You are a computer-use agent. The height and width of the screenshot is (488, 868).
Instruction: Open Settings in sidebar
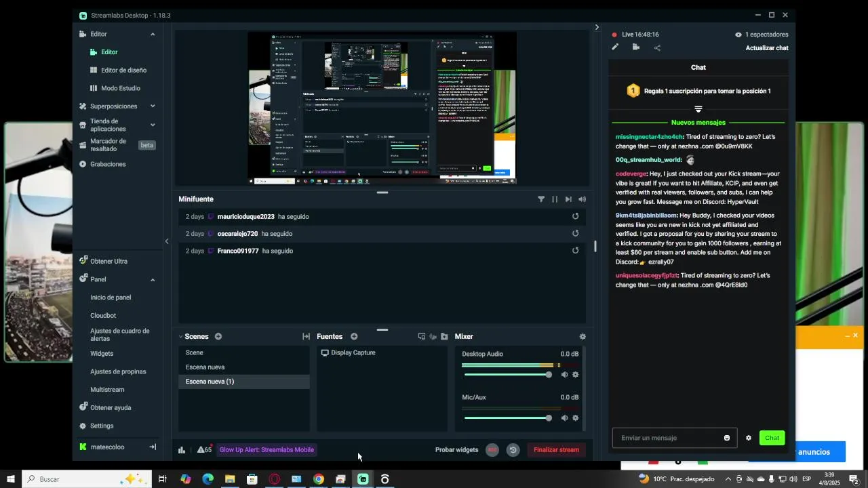[x=102, y=426]
